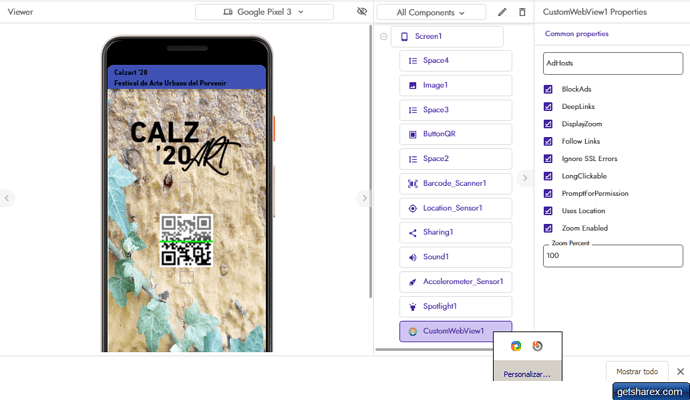690x400 pixels.
Task: Click the Space2 spacing icon
Action: point(413,159)
